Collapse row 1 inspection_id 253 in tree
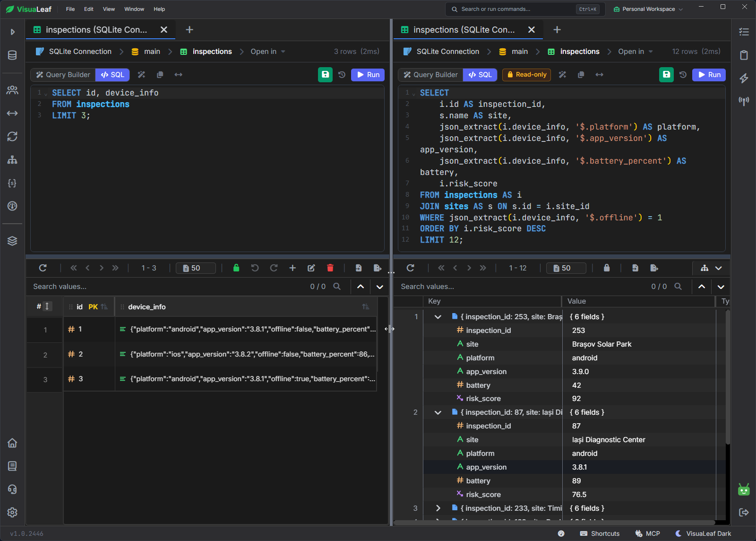 [x=438, y=317]
